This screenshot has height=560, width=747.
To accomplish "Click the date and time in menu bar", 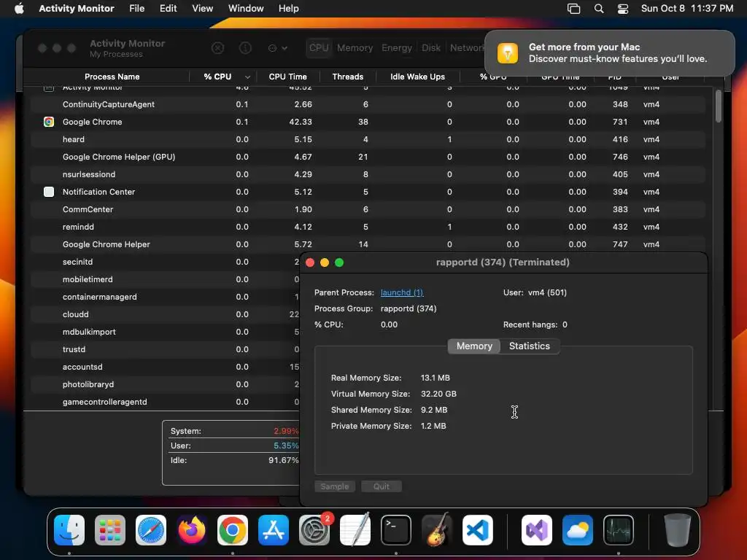I will click(687, 8).
